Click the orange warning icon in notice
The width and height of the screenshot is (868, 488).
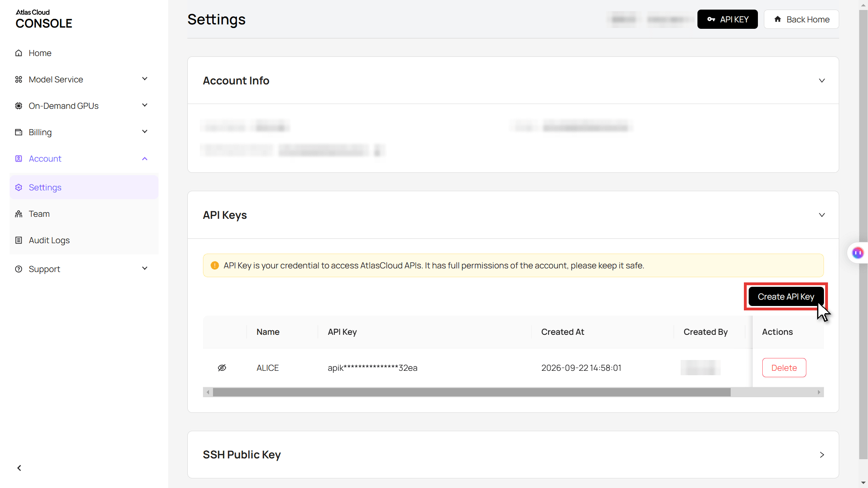point(215,265)
